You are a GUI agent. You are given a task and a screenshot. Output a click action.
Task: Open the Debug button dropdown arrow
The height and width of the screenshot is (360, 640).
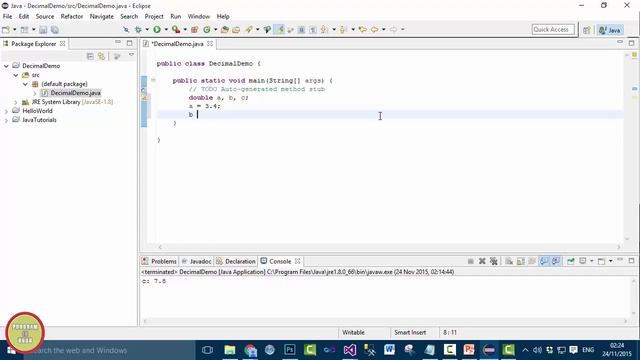[x=147, y=29]
